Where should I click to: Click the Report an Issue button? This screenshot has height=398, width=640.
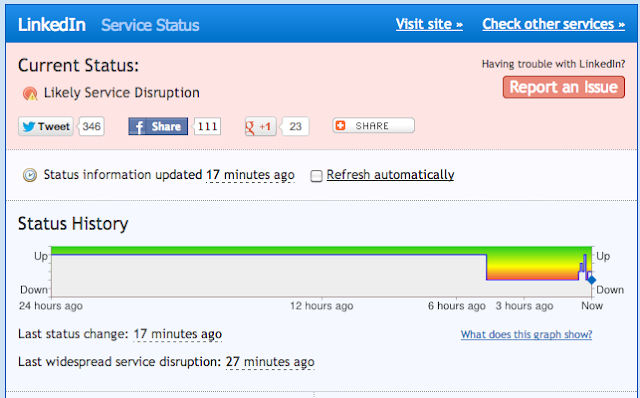pyautogui.click(x=564, y=87)
